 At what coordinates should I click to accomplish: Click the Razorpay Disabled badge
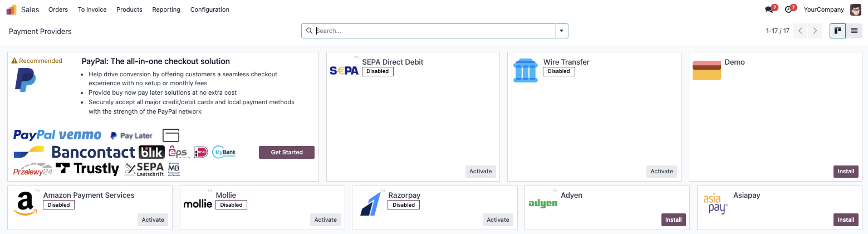click(404, 205)
